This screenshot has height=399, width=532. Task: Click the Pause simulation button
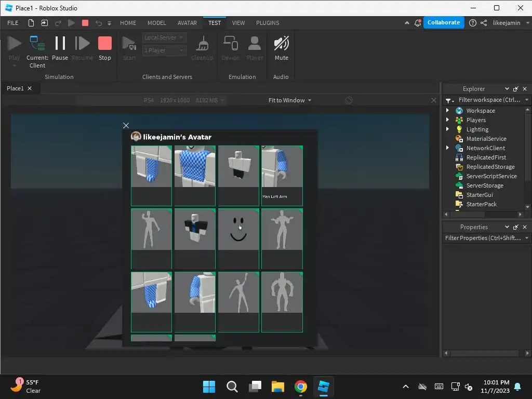[60, 48]
